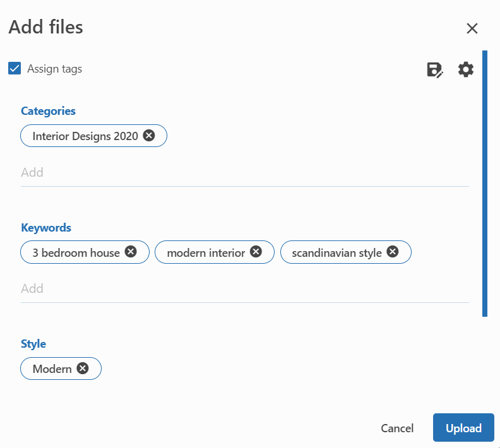500x448 pixels.
Task: Remove the modern interior keyword tag
Action: (256, 252)
